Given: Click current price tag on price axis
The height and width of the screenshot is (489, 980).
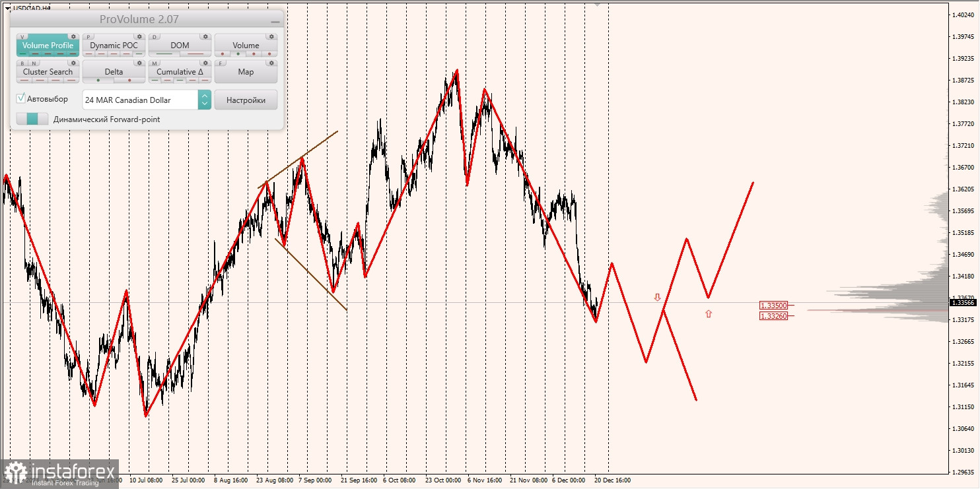Looking at the screenshot, I should [x=962, y=302].
